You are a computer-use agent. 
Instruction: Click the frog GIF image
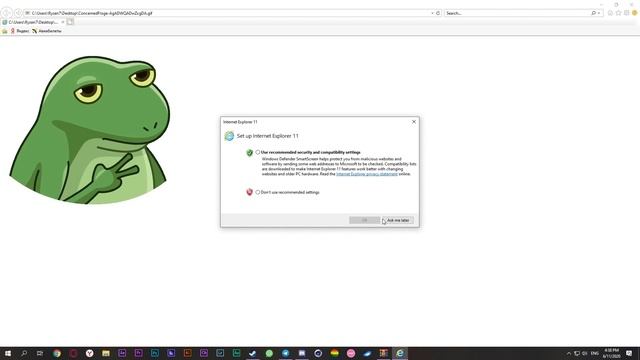89,130
